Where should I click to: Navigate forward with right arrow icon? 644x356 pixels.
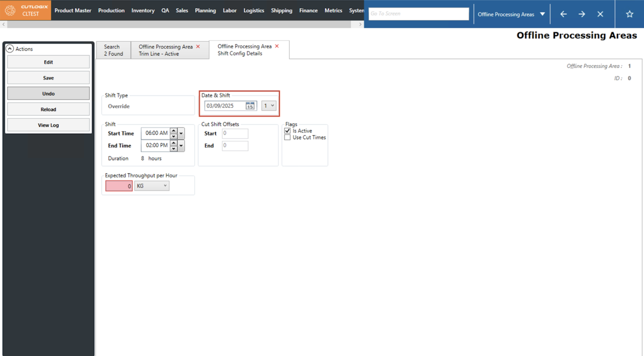click(582, 14)
